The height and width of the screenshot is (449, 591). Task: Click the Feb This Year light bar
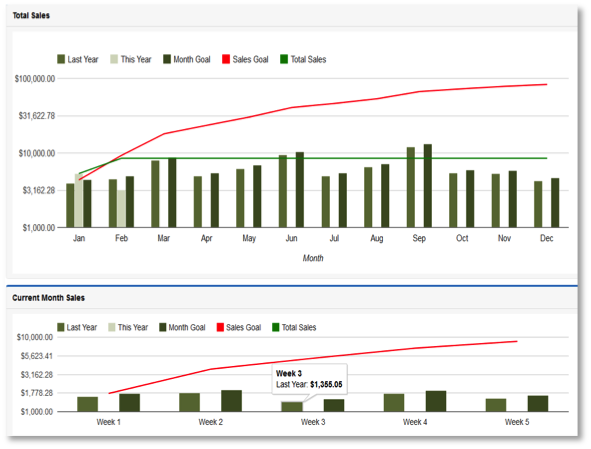(x=121, y=208)
